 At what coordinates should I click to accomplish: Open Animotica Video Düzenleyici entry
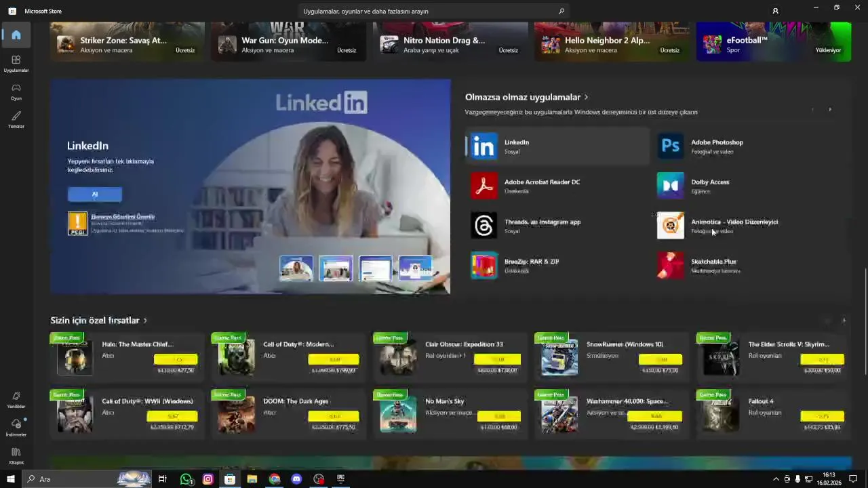coord(744,226)
